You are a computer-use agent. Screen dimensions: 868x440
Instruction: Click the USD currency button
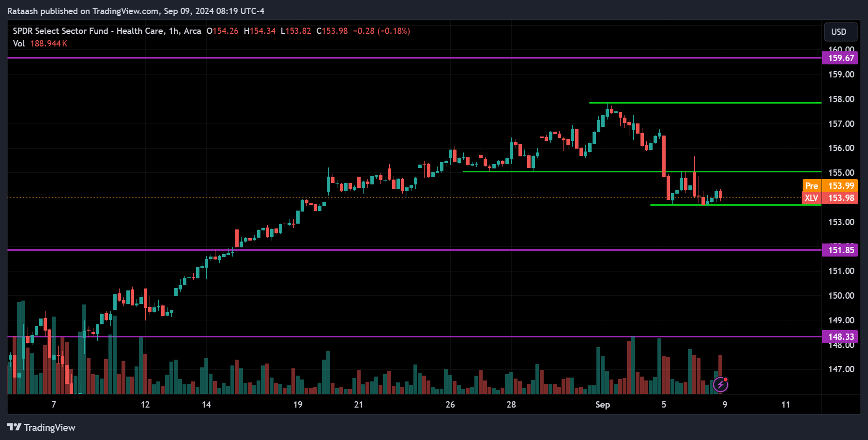[x=840, y=32]
